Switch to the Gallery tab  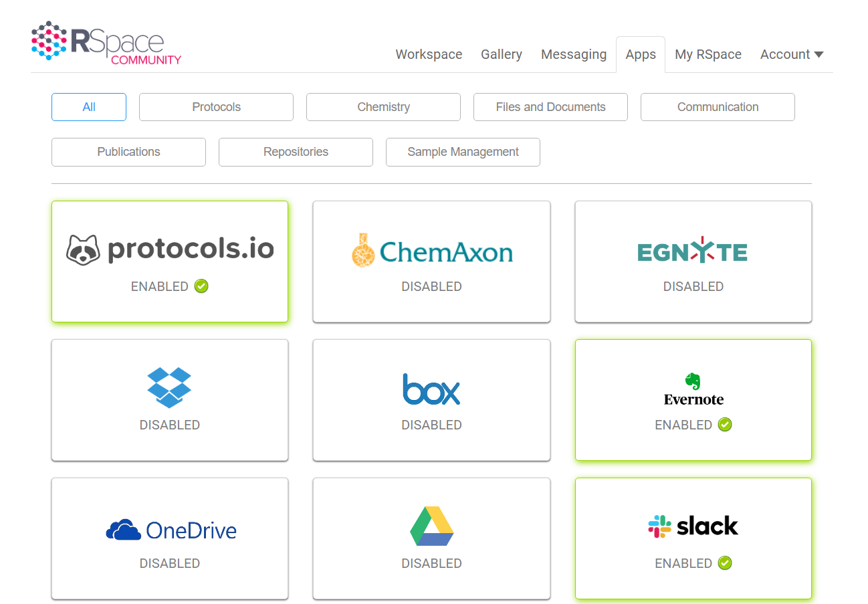502,54
